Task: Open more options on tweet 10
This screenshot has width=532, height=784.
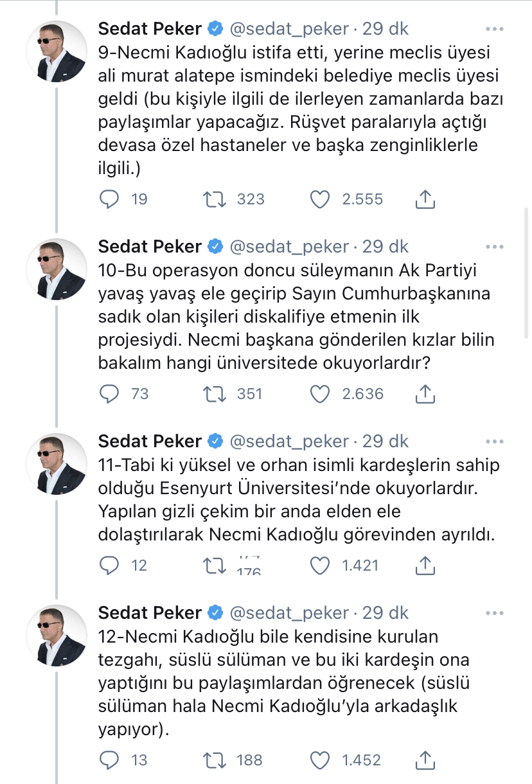Action: point(495,247)
